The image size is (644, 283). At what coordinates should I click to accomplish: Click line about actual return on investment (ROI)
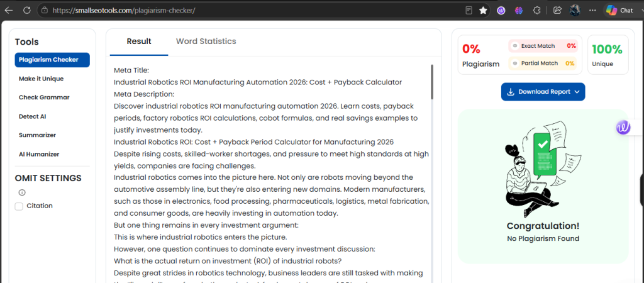228,261
